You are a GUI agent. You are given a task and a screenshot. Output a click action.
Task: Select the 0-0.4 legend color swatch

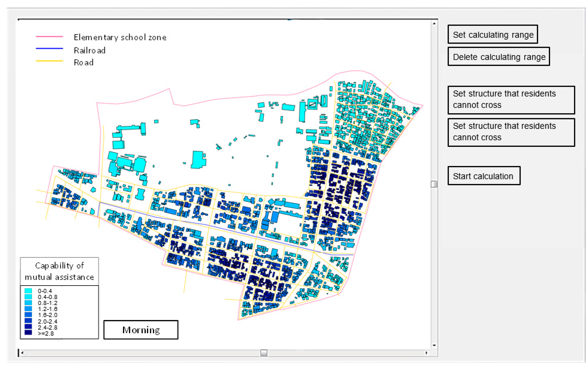(28, 291)
